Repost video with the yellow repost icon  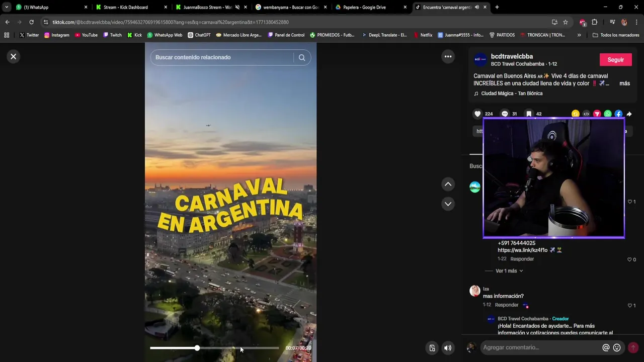pyautogui.click(x=576, y=114)
